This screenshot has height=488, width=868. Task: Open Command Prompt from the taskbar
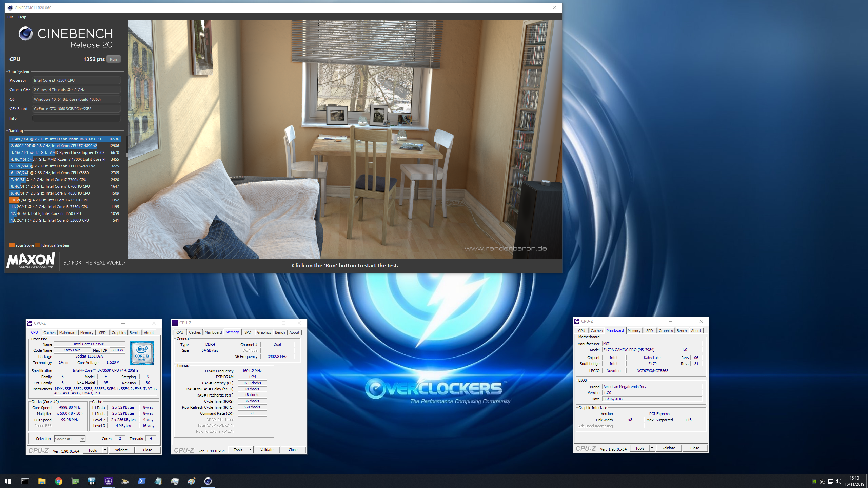pyautogui.click(x=25, y=481)
